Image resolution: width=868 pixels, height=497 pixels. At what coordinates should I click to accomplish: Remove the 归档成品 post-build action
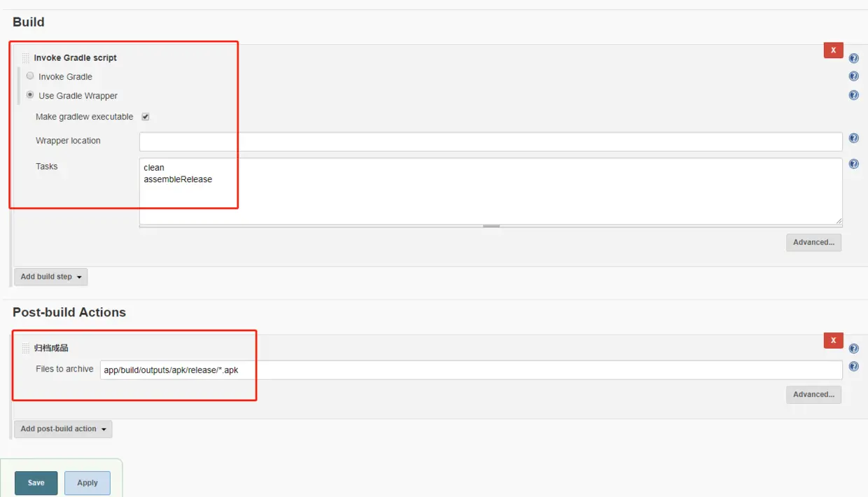coord(833,340)
